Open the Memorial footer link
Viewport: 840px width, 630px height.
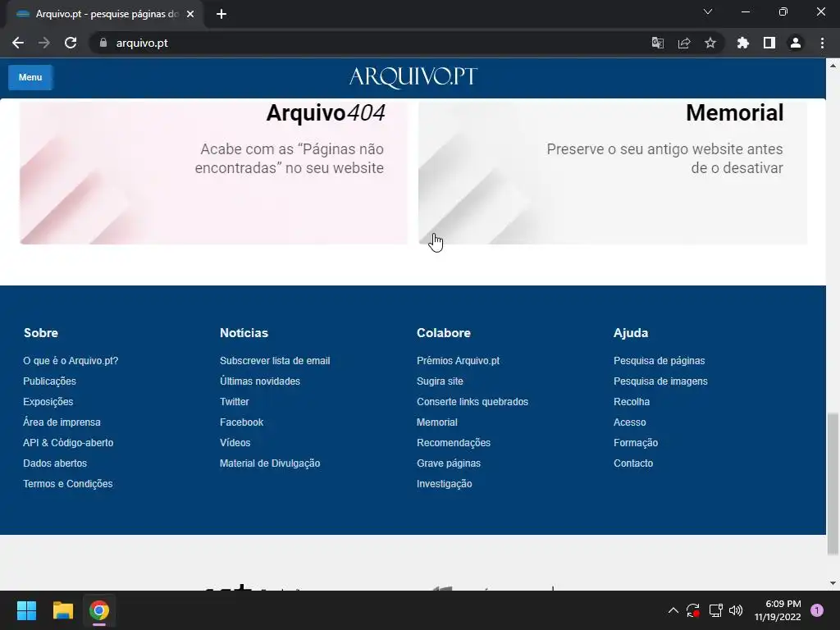coord(437,422)
